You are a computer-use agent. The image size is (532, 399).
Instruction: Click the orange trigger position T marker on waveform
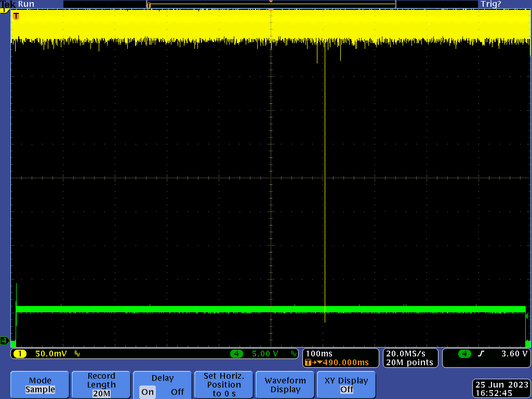pos(16,16)
